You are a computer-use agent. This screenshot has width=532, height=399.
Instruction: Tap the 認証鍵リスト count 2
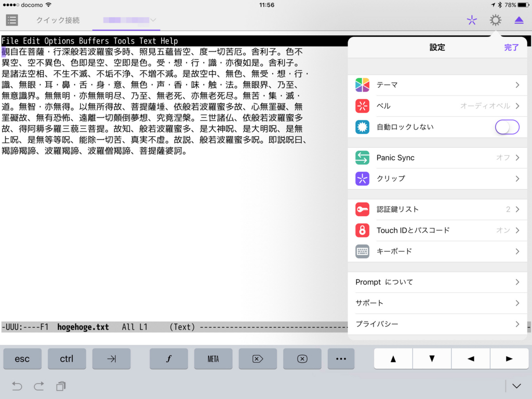coord(508,209)
